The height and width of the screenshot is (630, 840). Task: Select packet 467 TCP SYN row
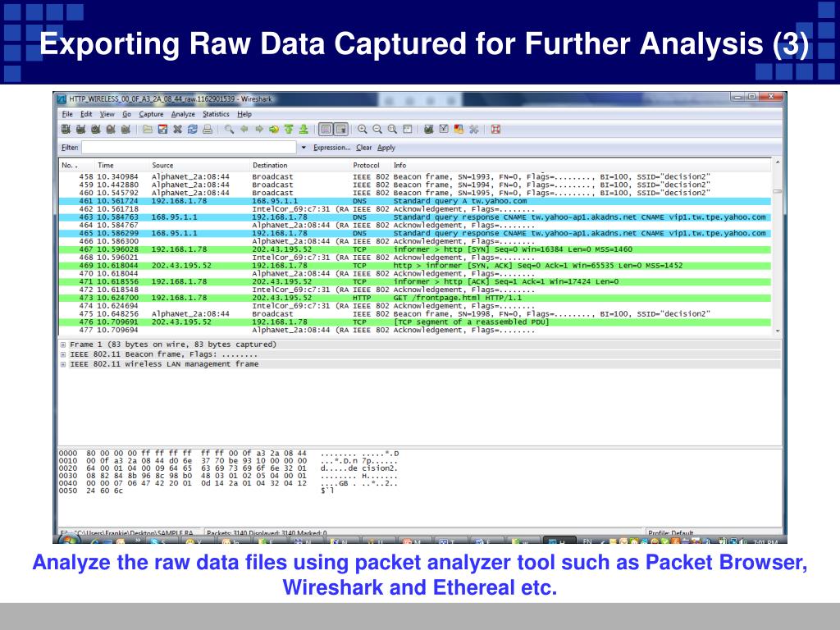tap(414, 249)
